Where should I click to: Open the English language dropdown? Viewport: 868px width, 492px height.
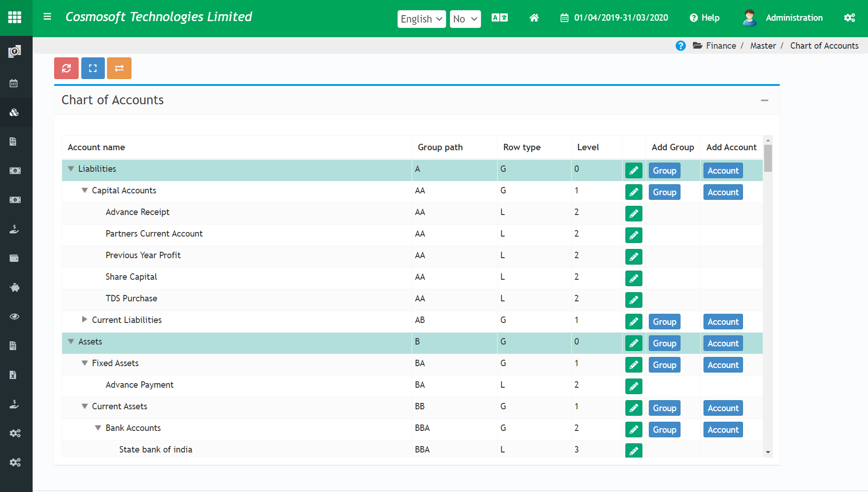[x=421, y=19]
